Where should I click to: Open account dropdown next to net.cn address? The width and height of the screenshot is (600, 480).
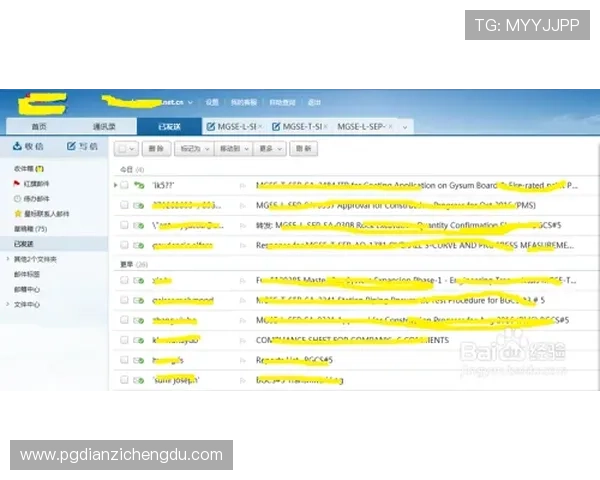[x=190, y=102]
